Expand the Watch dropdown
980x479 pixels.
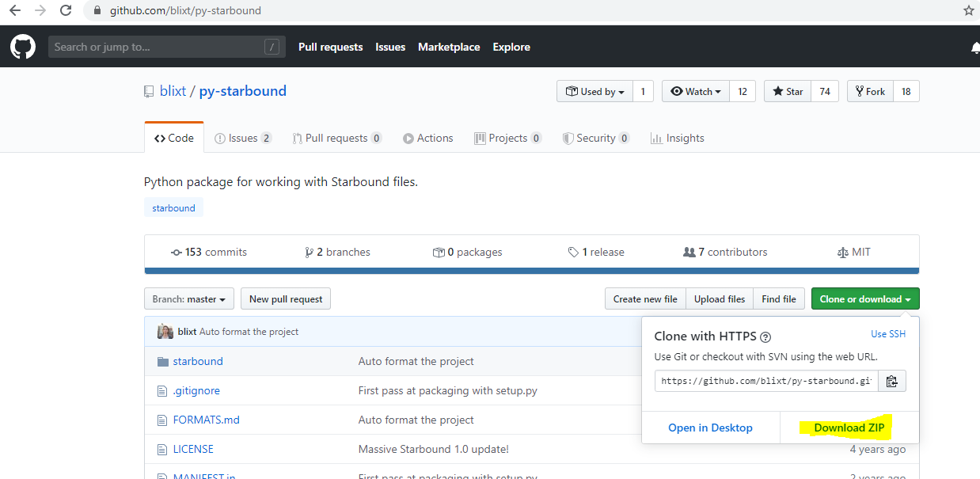pyautogui.click(x=695, y=92)
